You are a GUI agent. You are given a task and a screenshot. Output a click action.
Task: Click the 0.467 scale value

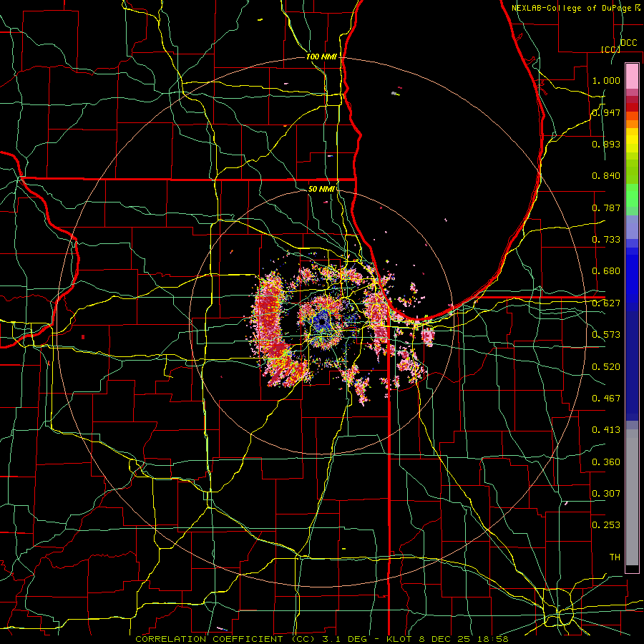606,399
